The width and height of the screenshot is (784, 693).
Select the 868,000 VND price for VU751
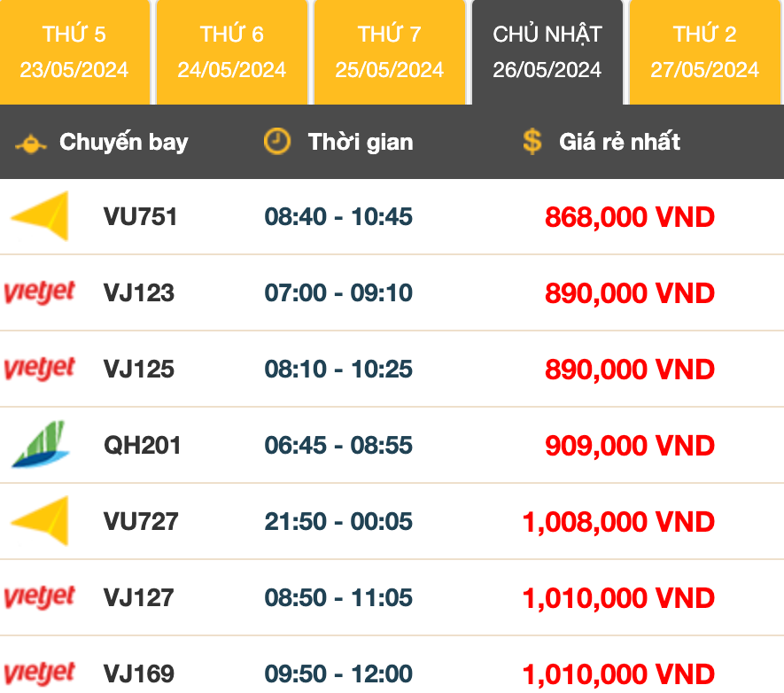(x=631, y=216)
